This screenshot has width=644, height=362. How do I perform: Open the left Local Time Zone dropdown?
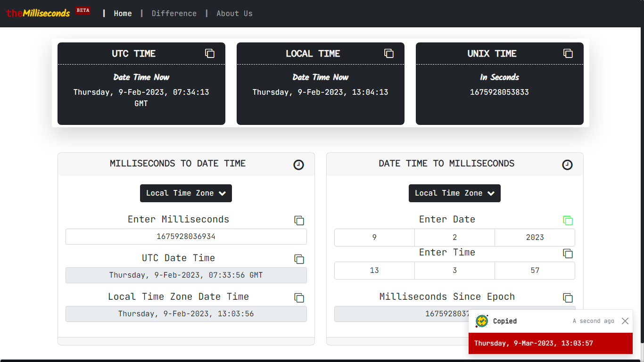(186, 193)
